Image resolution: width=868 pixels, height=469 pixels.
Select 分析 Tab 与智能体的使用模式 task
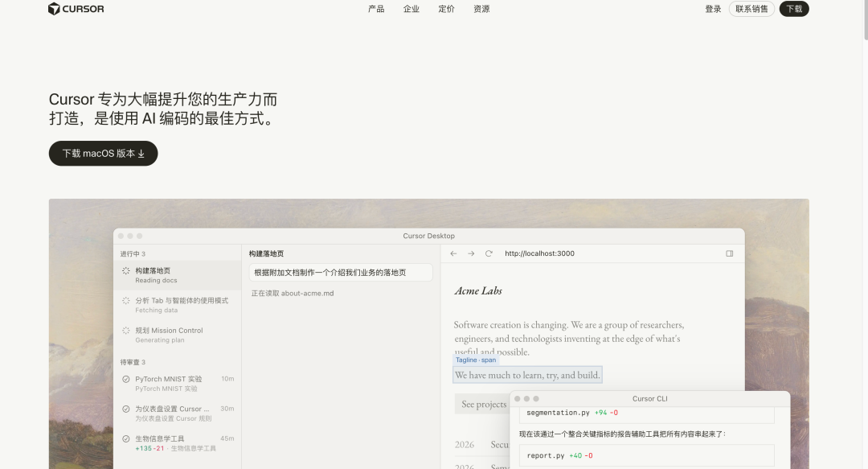pos(177,305)
